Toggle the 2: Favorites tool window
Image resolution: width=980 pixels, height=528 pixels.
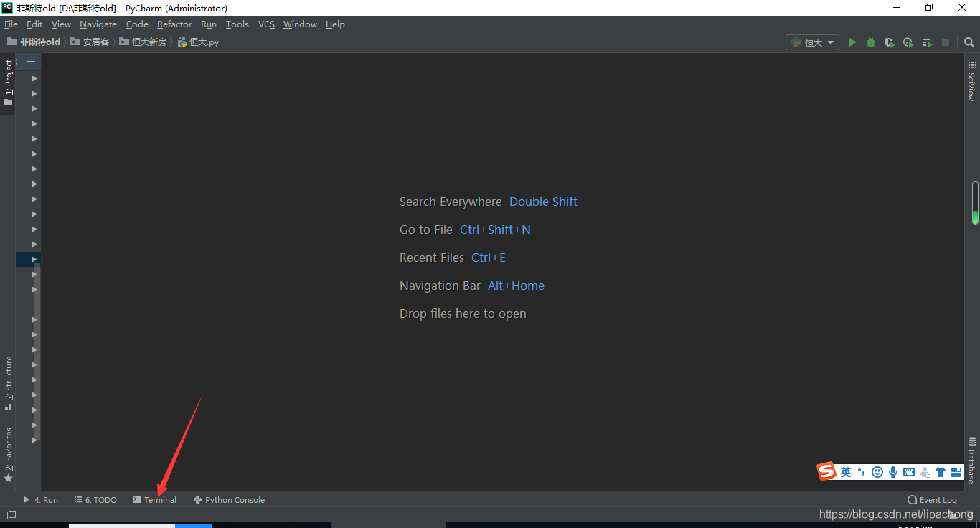(8, 455)
